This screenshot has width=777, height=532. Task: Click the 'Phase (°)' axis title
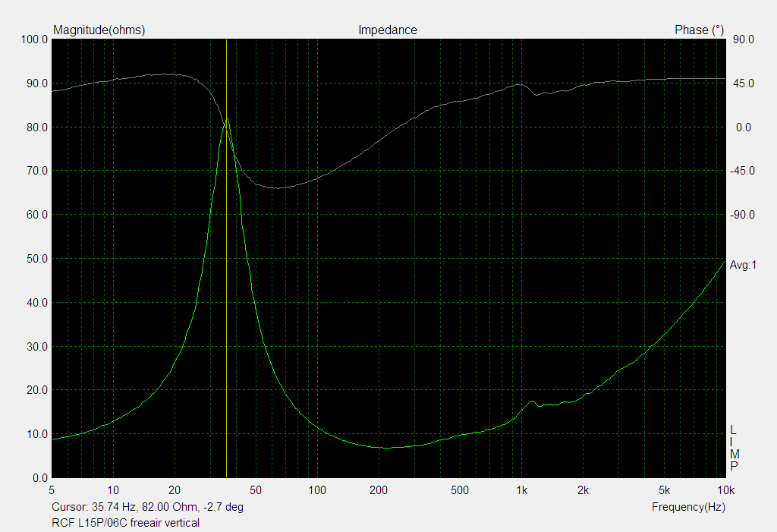(x=699, y=30)
